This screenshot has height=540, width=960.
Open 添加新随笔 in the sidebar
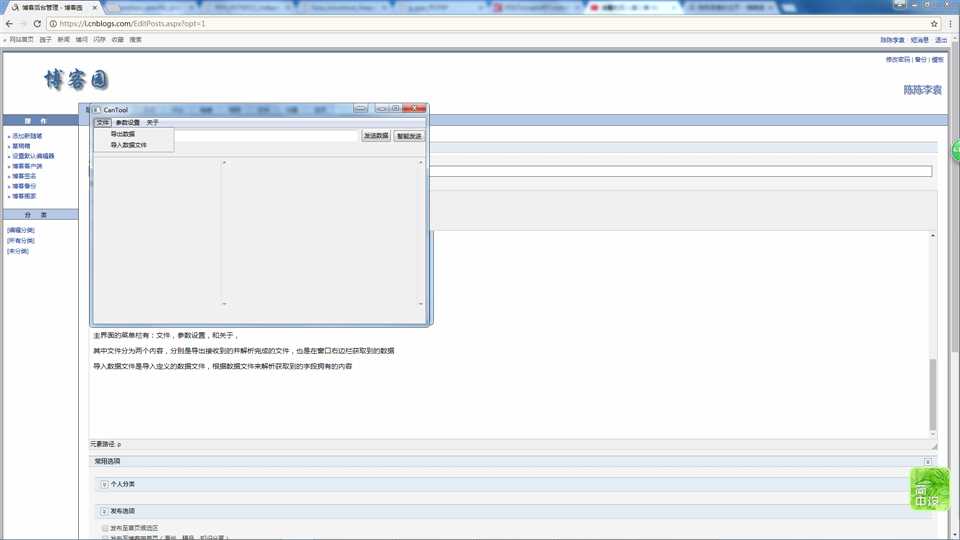coord(27,136)
